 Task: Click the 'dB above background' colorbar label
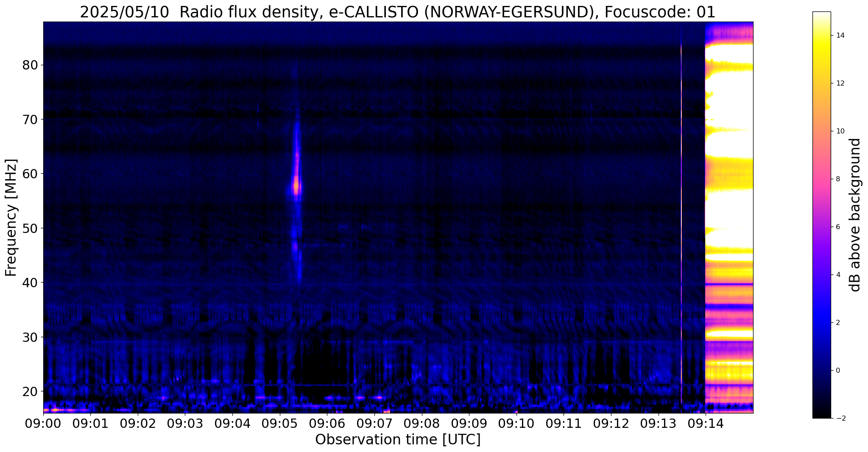coord(855,215)
